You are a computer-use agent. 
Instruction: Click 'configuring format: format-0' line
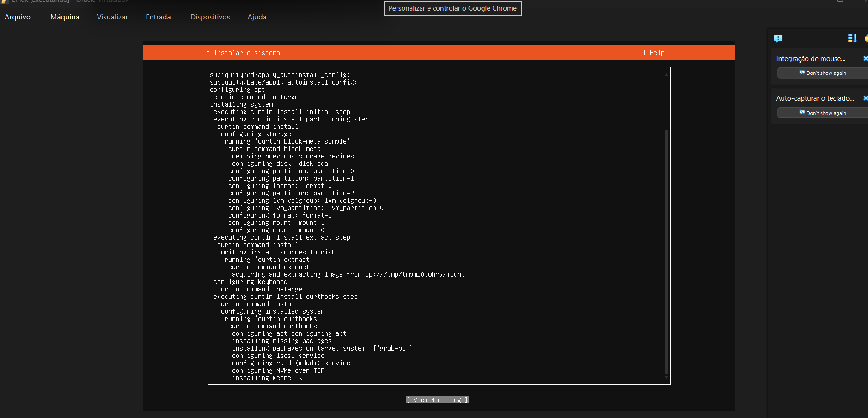(x=280, y=186)
